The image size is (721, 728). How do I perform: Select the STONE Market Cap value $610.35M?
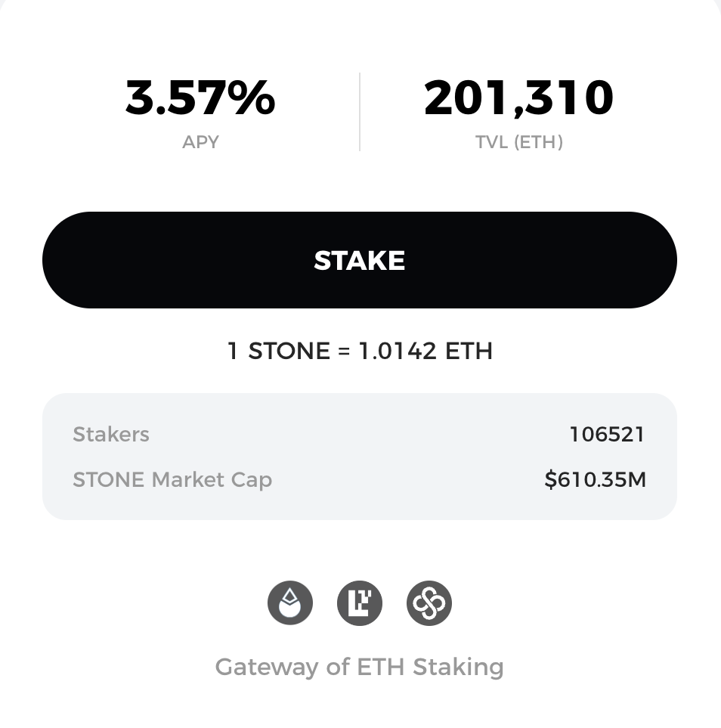tap(595, 479)
